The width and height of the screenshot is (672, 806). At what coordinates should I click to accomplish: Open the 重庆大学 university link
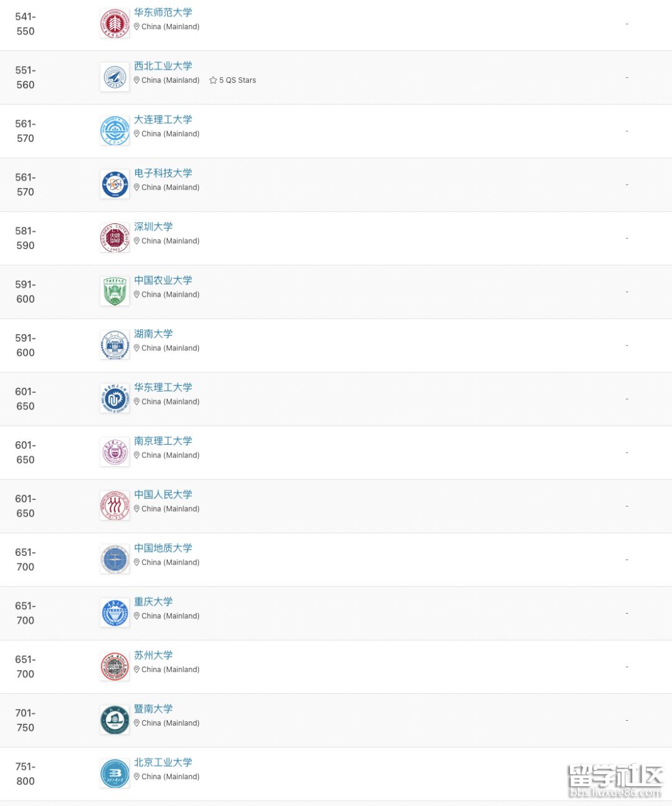click(153, 601)
